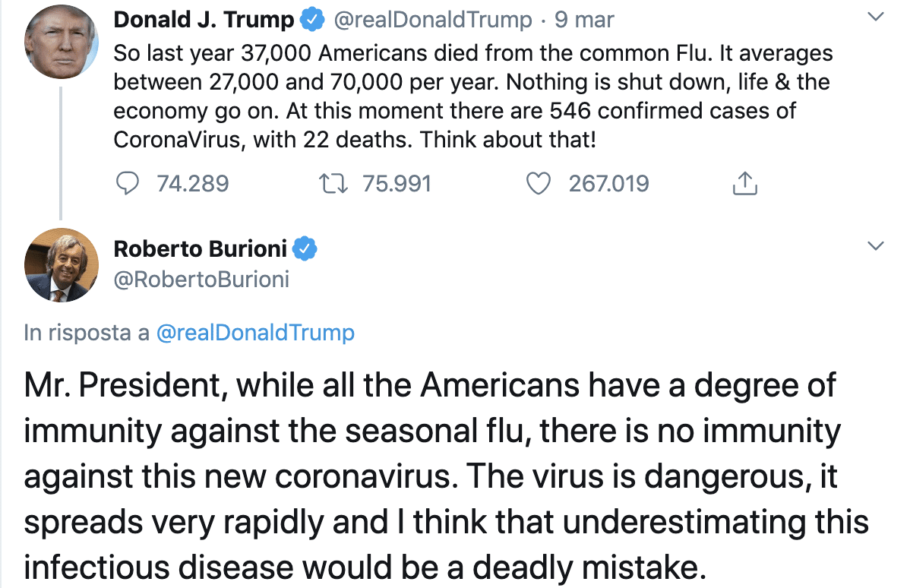The image size is (910, 588).
Task: Click the gray @realDonaldTrump handle in tweet header
Action: click(x=433, y=20)
